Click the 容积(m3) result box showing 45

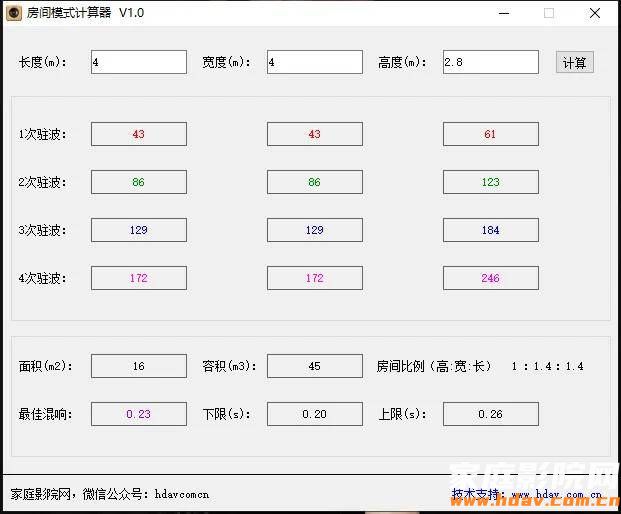314,366
